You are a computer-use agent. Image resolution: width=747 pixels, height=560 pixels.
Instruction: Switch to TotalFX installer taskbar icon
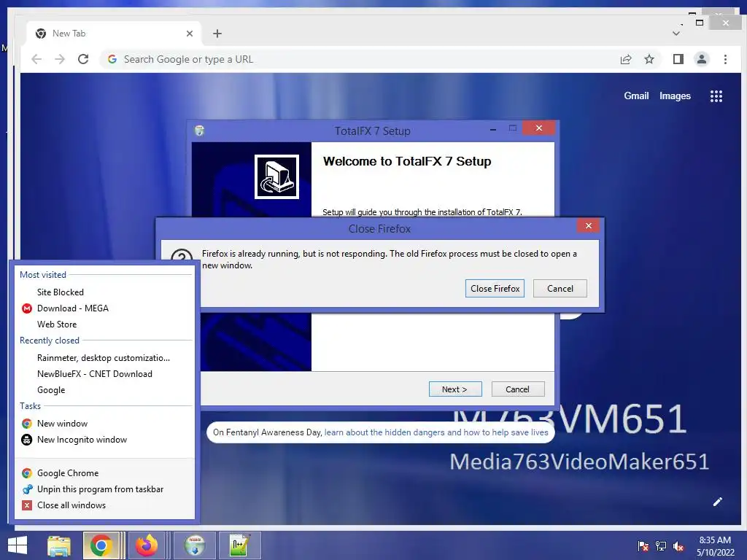196,545
